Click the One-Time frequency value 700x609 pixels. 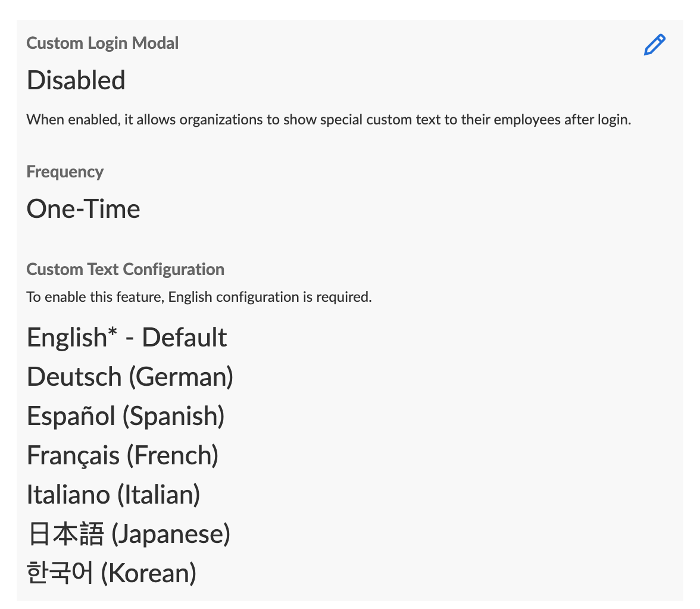pos(83,209)
